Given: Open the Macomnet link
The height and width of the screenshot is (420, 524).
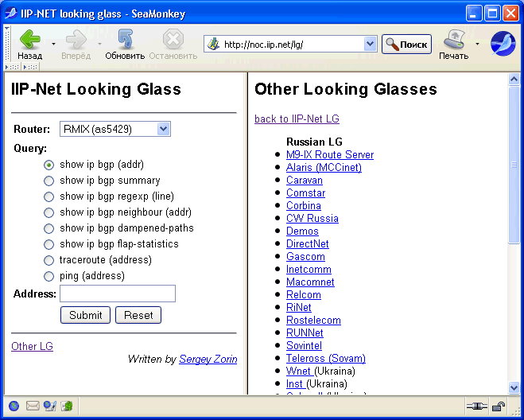Looking at the screenshot, I should click(310, 282).
